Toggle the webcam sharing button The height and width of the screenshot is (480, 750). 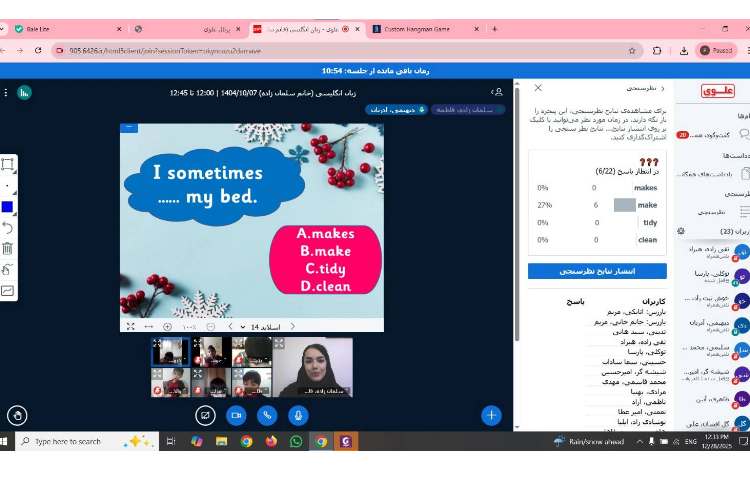[237, 414]
